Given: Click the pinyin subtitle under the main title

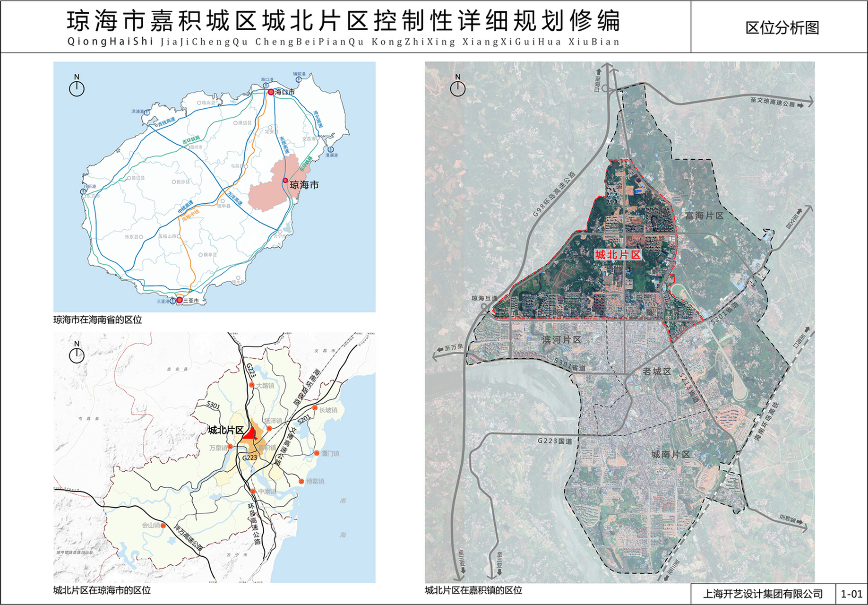Looking at the screenshot, I should point(344,42).
